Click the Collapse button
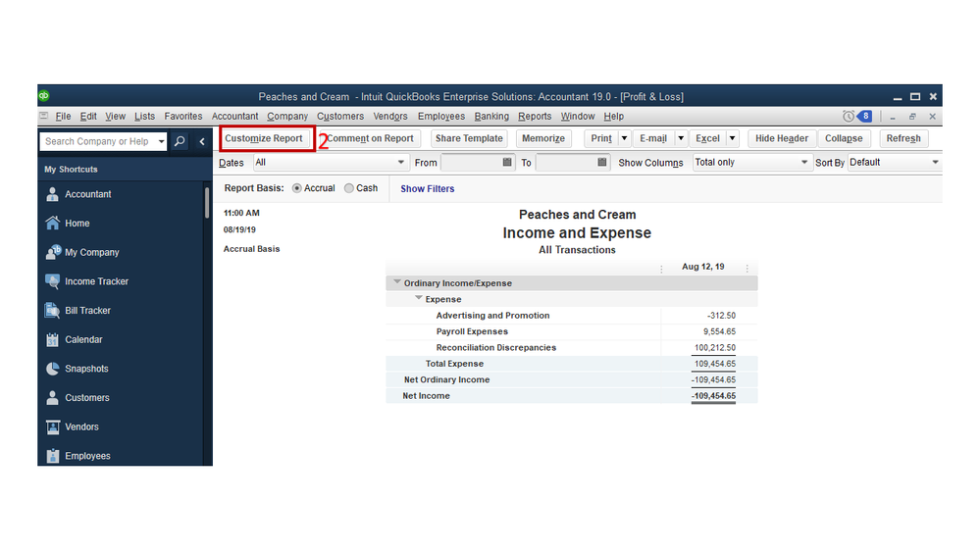The width and height of the screenshot is (980, 551). pos(843,138)
